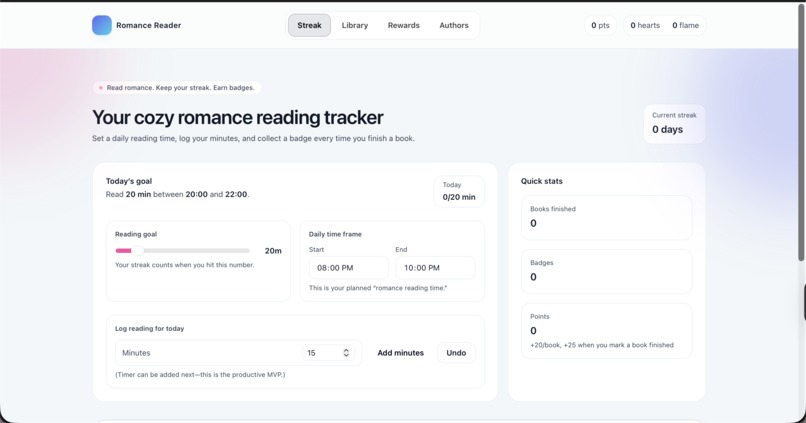Click the 'Read romance. Keep your streak.' tagline pill
The height and width of the screenshot is (423, 806).
point(177,88)
